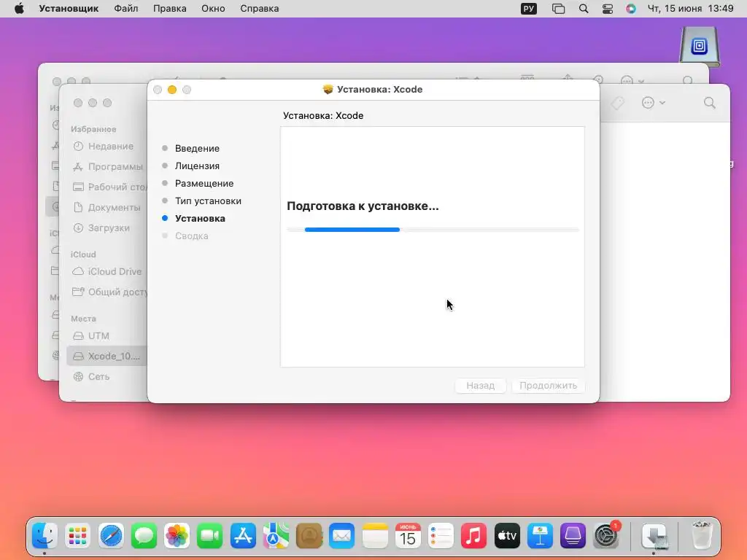Open Reminders from the Dock
The height and width of the screenshot is (560, 747).
click(x=441, y=536)
